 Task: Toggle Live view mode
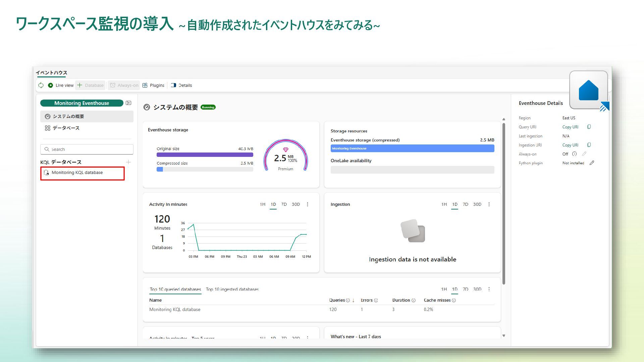point(61,85)
